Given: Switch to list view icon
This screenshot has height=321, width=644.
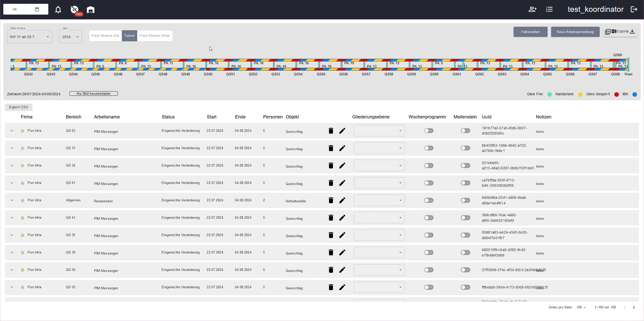Looking at the screenshot, I should tap(15, 9).
